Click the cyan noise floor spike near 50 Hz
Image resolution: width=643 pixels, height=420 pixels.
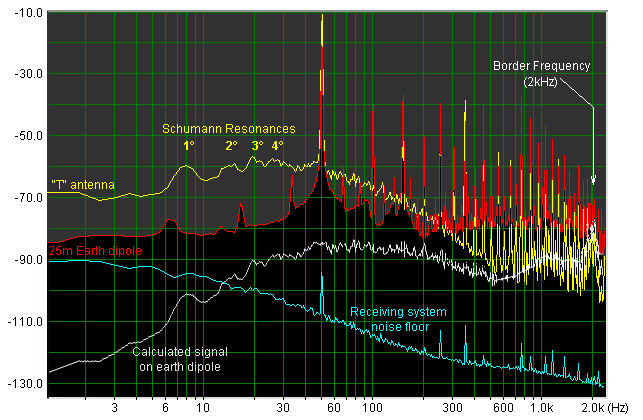(322, 293)
